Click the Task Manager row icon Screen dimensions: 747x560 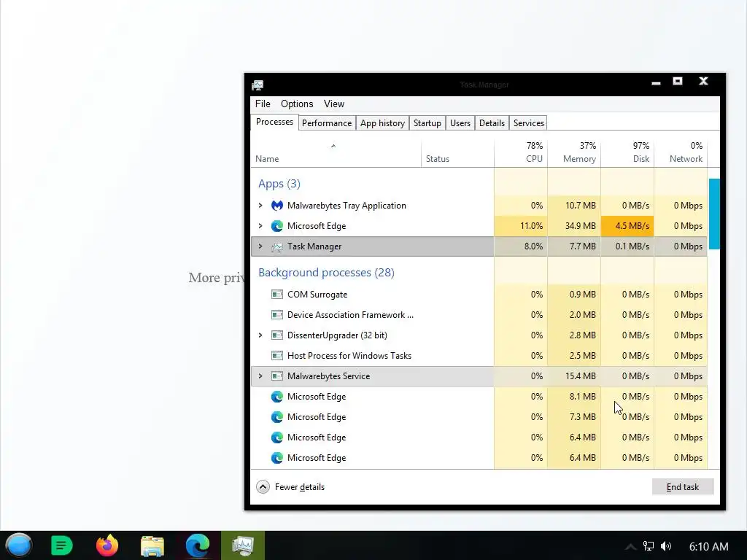(276, 246)
